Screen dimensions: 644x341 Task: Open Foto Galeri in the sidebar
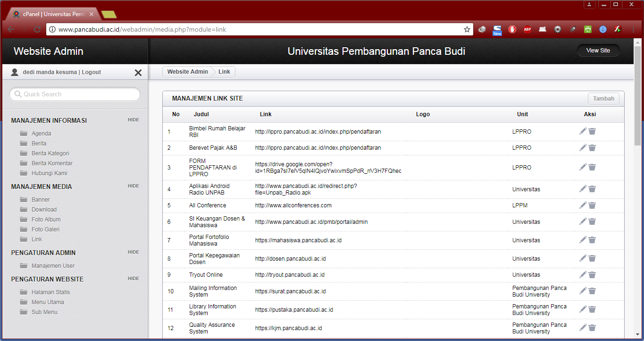[x=45, y=230]
